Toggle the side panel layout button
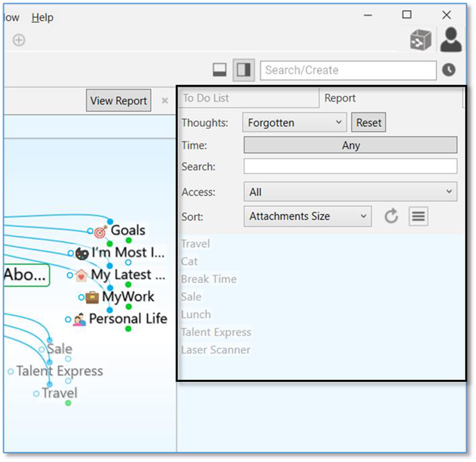476x462 pixels. tap(243, 70)
